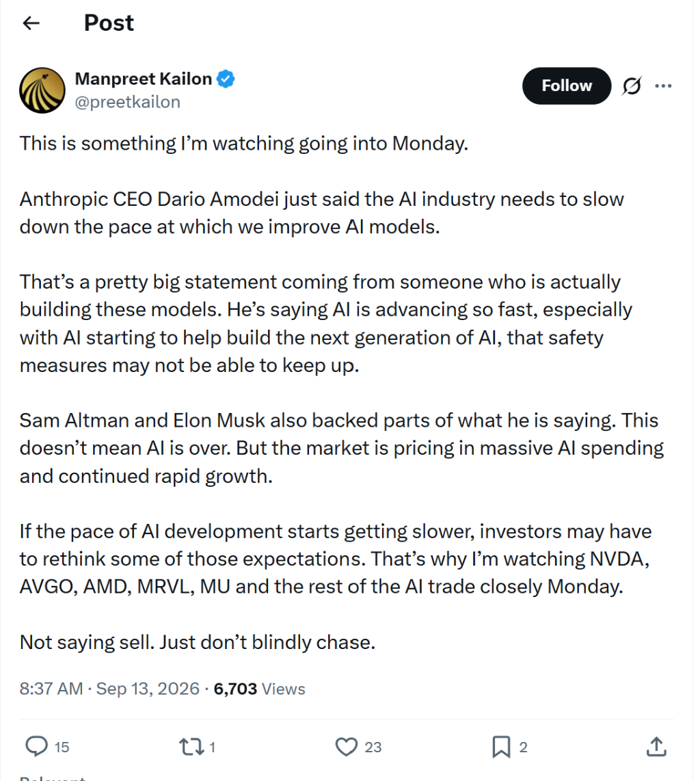Like the post with the heart
Image resolution: width=700 pixels, height=781 pixels.
pyautogui.click(x=346, y=747)
